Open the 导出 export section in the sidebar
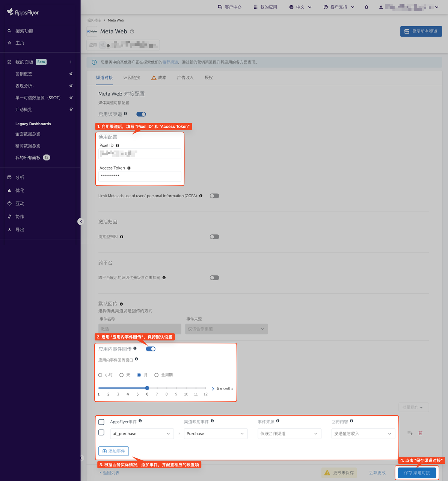The image size is (448, 481). pos(20,229)
